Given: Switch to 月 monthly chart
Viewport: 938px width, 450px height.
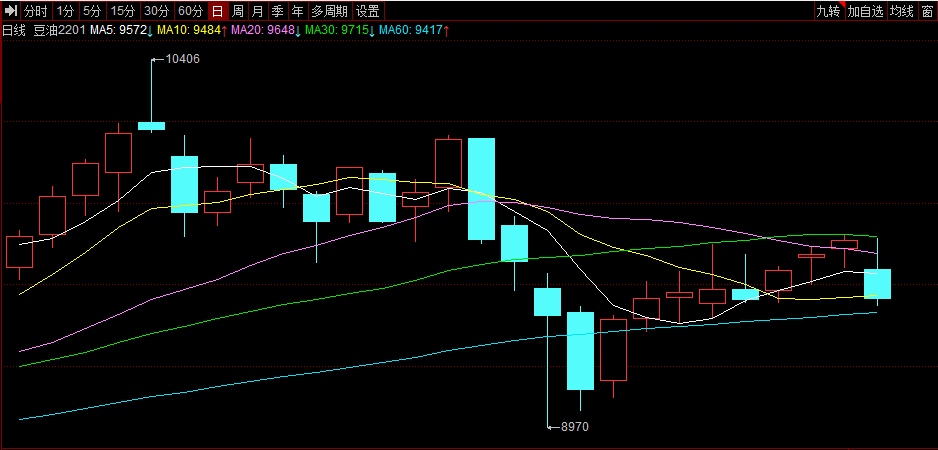Looking at the screenshot, I should pos(258,11).
